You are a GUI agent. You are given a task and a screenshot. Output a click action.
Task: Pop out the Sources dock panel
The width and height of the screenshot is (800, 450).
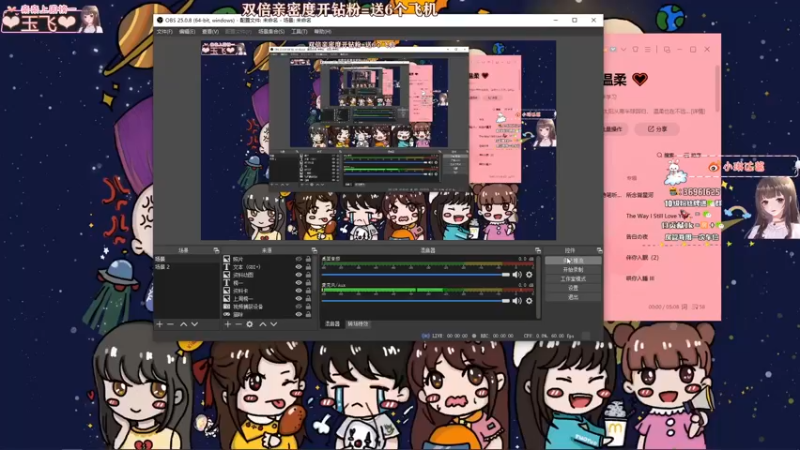314,251
